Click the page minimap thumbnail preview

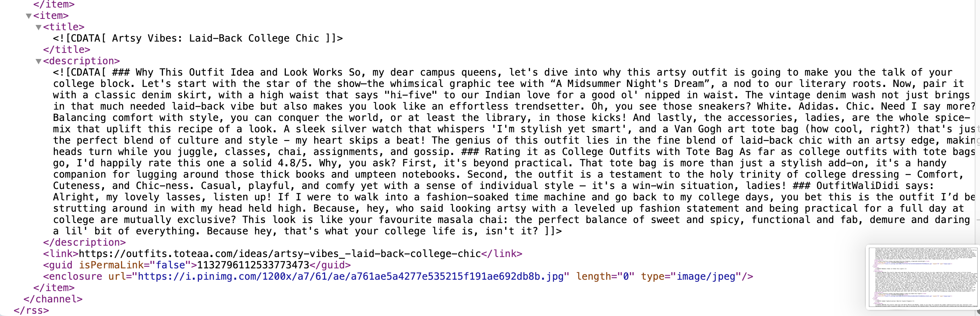[922, 277]
